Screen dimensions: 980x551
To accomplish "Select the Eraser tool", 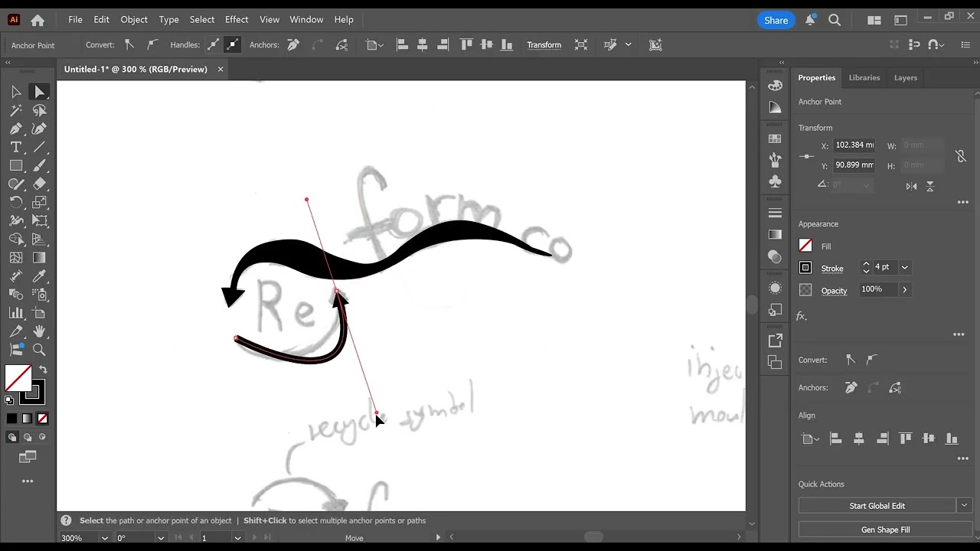I will (39, 184).
